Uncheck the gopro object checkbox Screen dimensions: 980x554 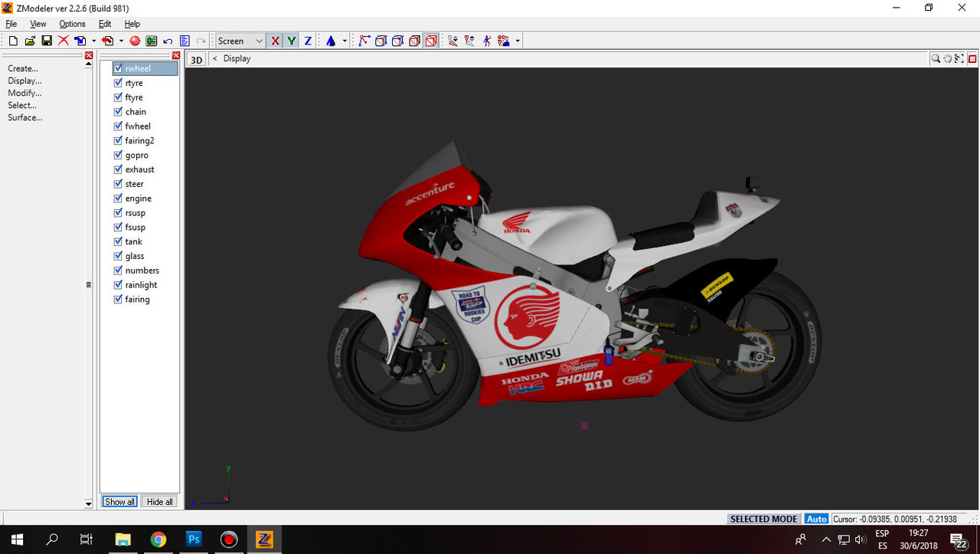click(118, 155)
